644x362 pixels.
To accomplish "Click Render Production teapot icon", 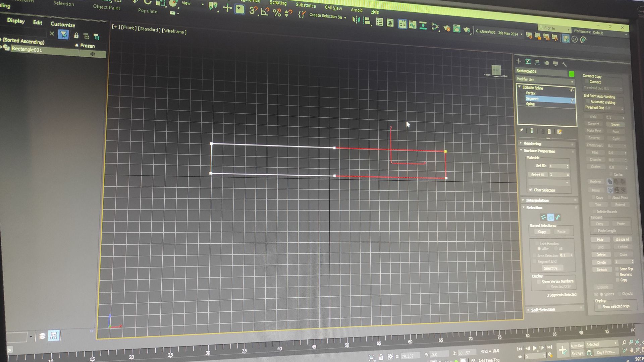I will coord(467,30).
